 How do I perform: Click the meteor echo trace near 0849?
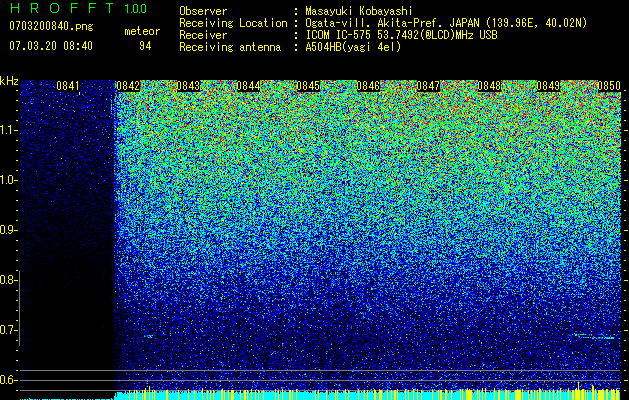(x=595, y=336)
